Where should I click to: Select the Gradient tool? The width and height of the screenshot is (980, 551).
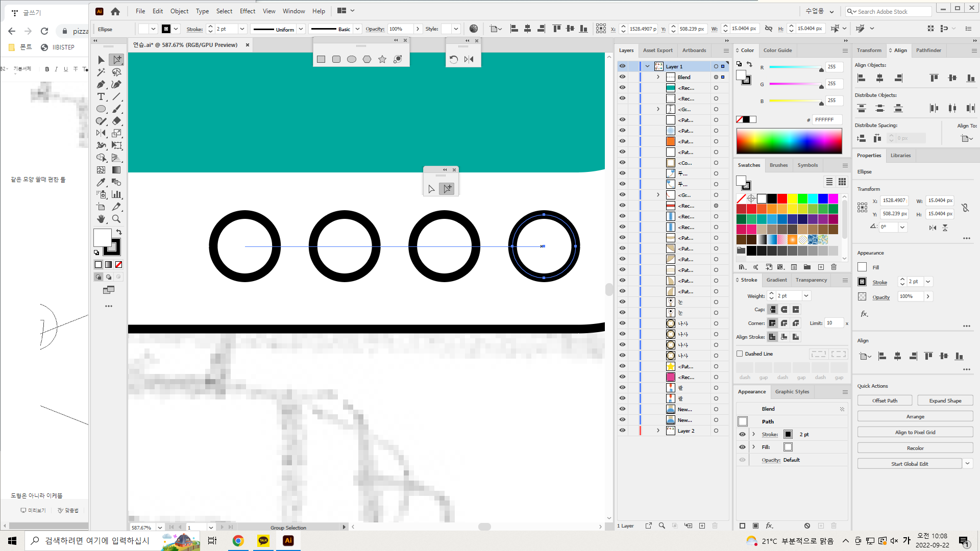(x=116, y=170)
